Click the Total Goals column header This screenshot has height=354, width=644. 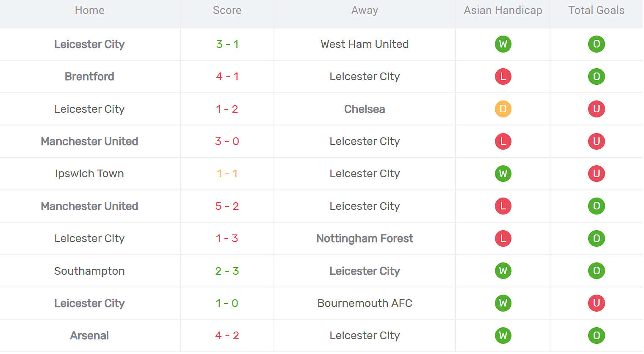(x=596, y=11)
